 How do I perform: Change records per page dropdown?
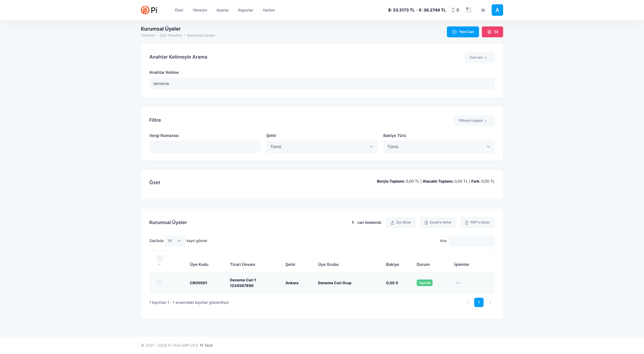point(175,241)
